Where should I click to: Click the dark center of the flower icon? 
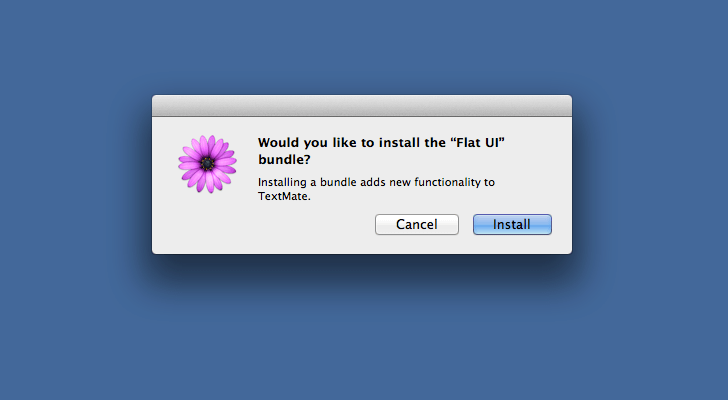click(x=208, y=163)
